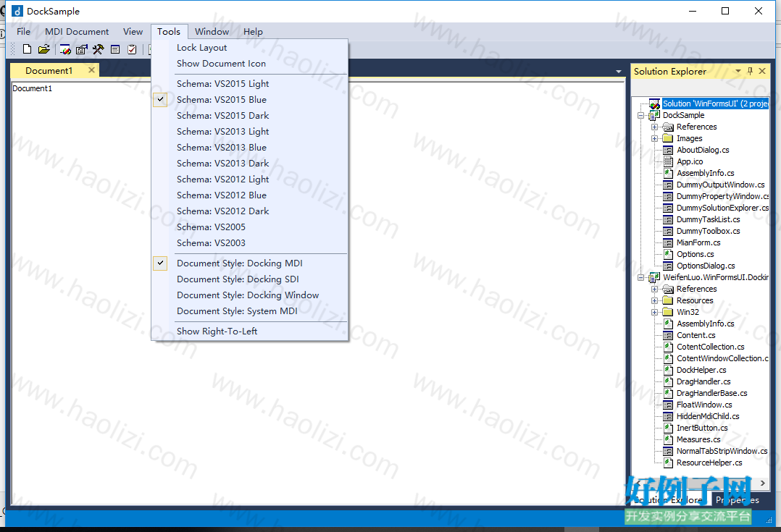Open the document tab list dropdown
This screenshot has height=532, width=781.
coord(619,72)
